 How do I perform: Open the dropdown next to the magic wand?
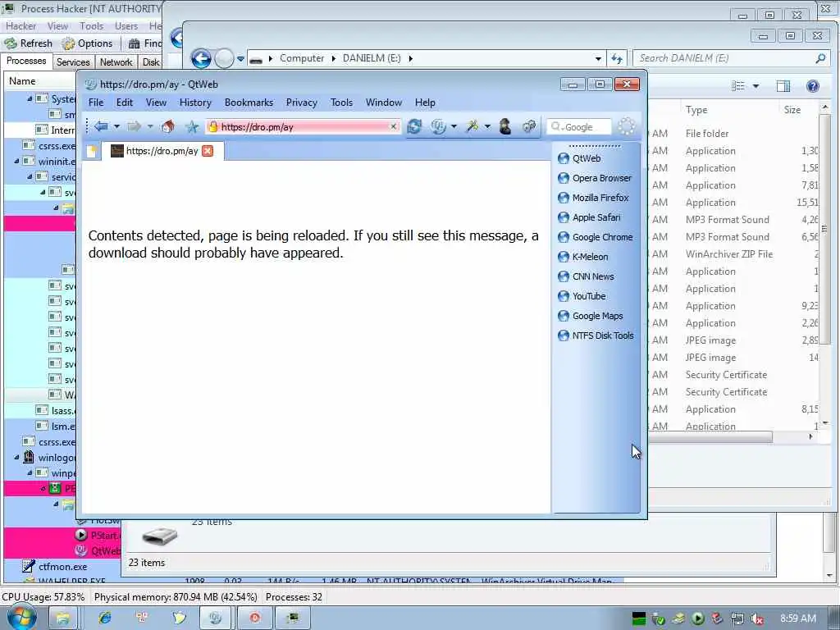[487, 127]
